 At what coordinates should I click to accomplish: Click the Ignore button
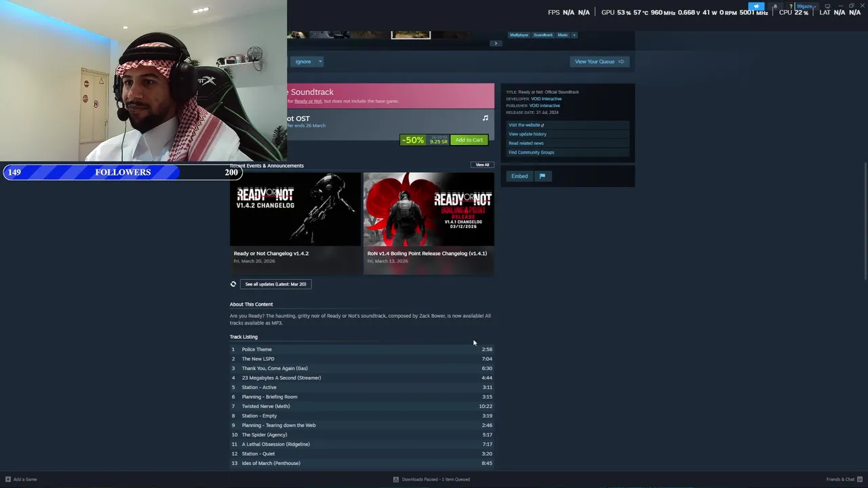pyautogui.click(x=303, y=62)
